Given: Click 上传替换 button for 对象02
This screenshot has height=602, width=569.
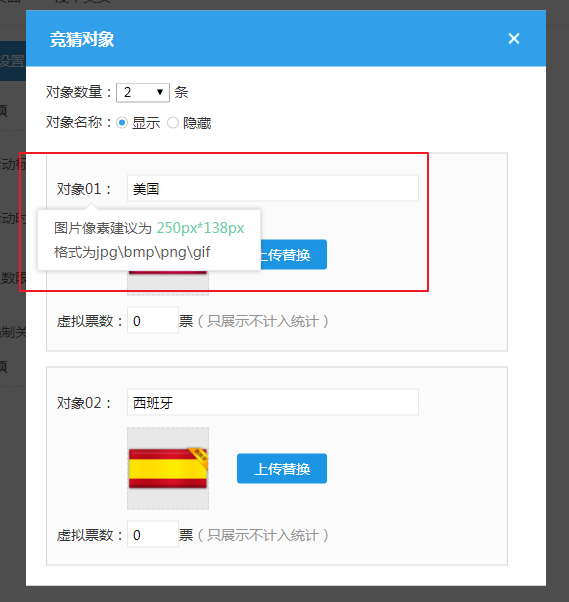Looking at the screenshot, I should click(x=282, y=468).
